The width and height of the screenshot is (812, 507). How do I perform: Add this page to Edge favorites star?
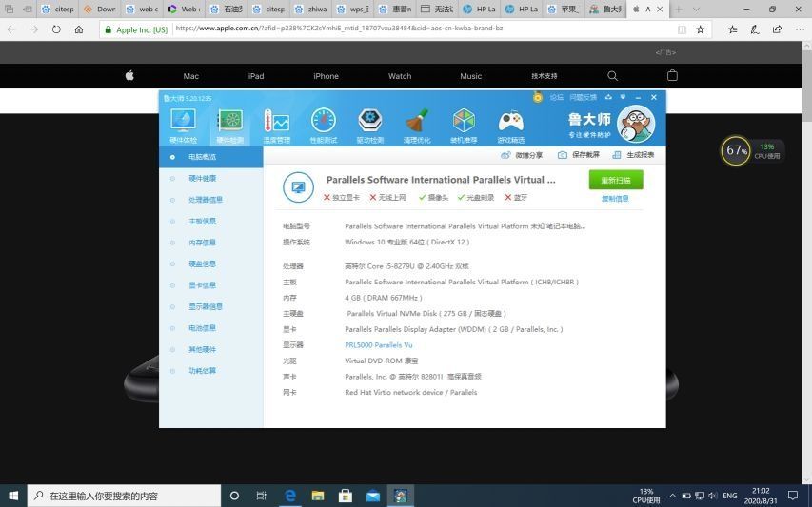click(700, 29)
